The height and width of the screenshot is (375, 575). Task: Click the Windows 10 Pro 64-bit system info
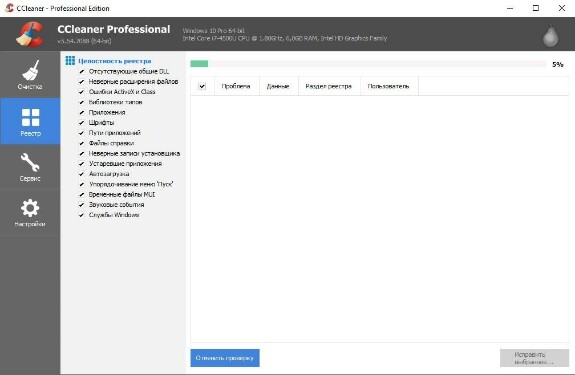click(x=213, y=30)
